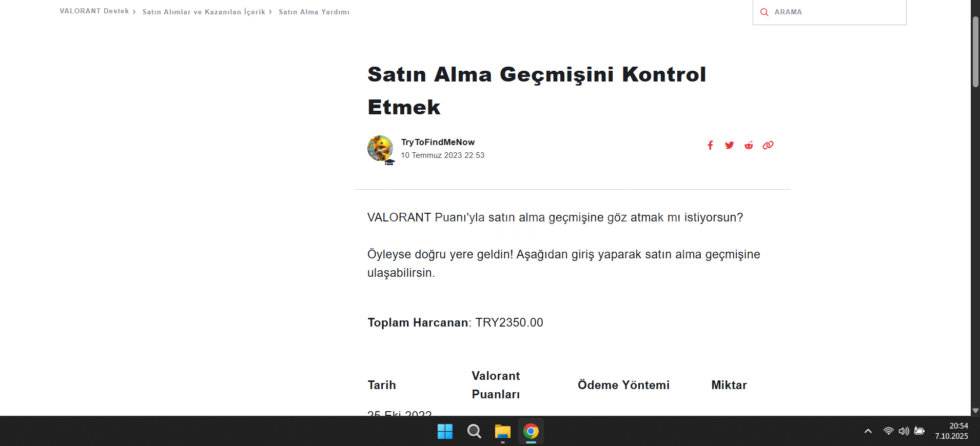Click the scrollbar down arrow
Image resolution: width=980 pixels, height=446 pixels.
[x=975, y=411]
